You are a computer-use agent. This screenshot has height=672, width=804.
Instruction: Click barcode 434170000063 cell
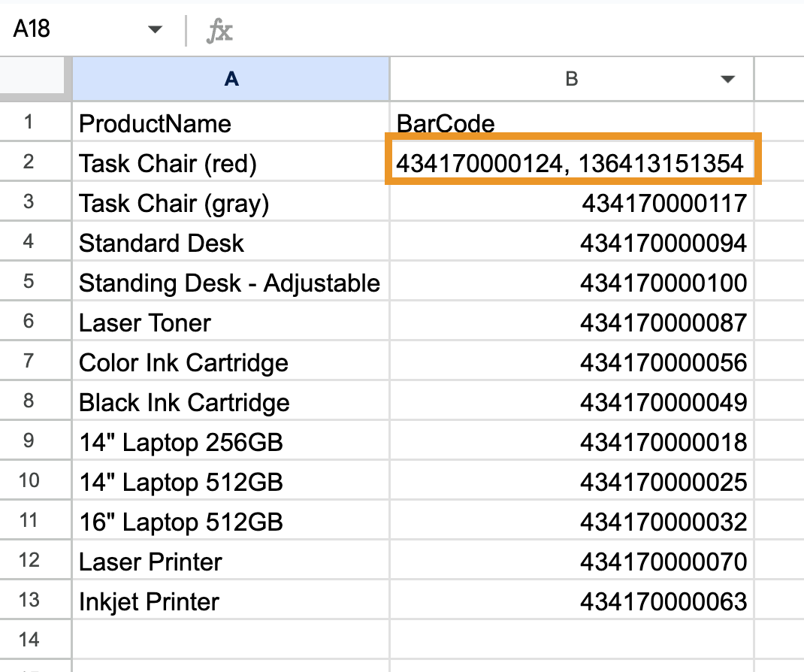coord(571,601)
